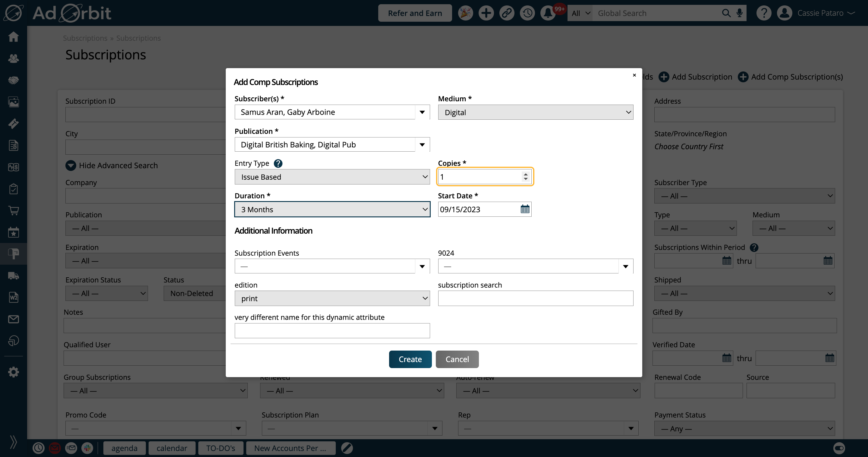
Task: Open the Medium dropdown set to Digital
Action: tap(536, 112)
